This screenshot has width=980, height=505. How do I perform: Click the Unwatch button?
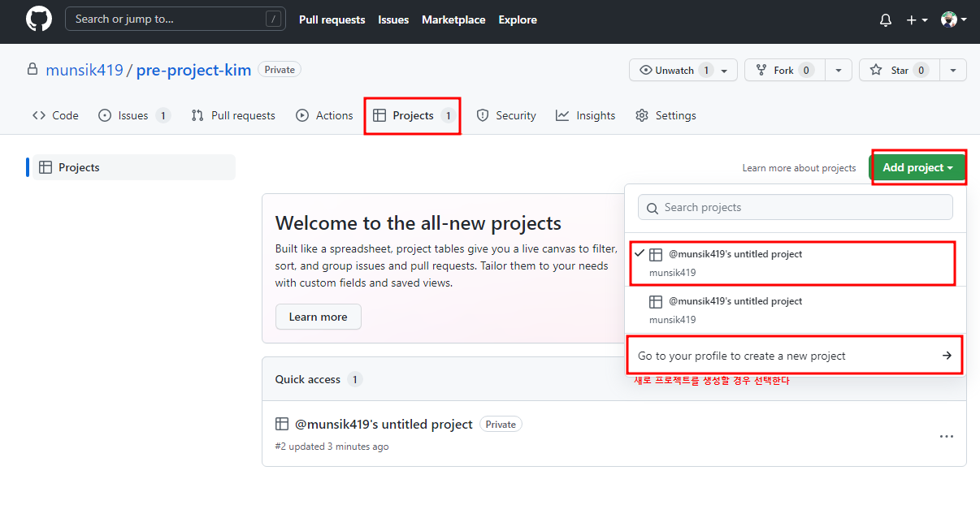tap(675, 71)
